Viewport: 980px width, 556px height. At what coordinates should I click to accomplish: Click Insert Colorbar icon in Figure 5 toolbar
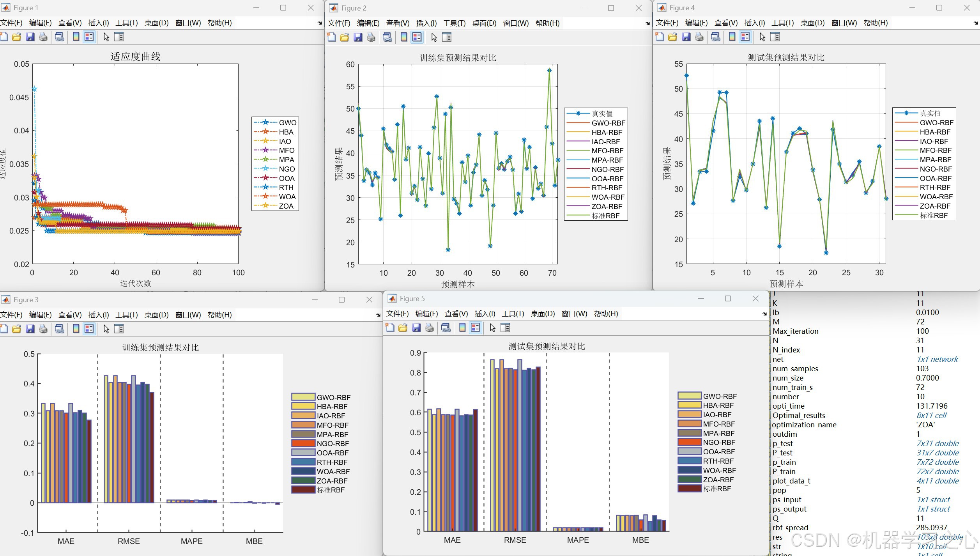click(x=462, y=328)
